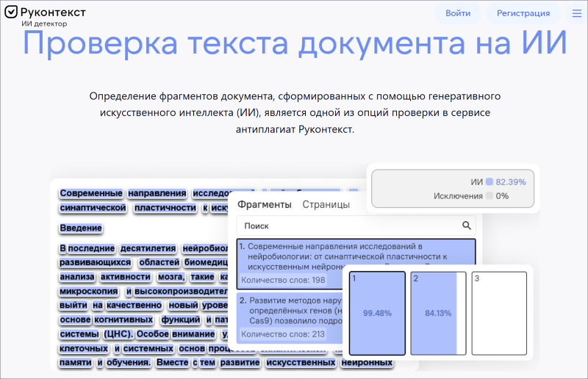Click 'Количество слов: 213' label
Viewport: 588px width, 379px height.
point(283,334)
